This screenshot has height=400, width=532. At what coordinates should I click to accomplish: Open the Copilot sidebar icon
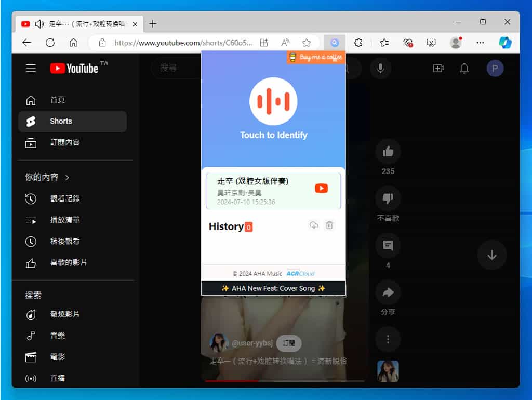coord(505,43)
